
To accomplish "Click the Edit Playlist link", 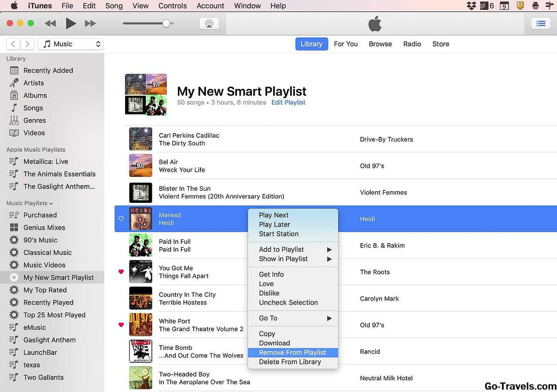I will [x=288, y=102].
